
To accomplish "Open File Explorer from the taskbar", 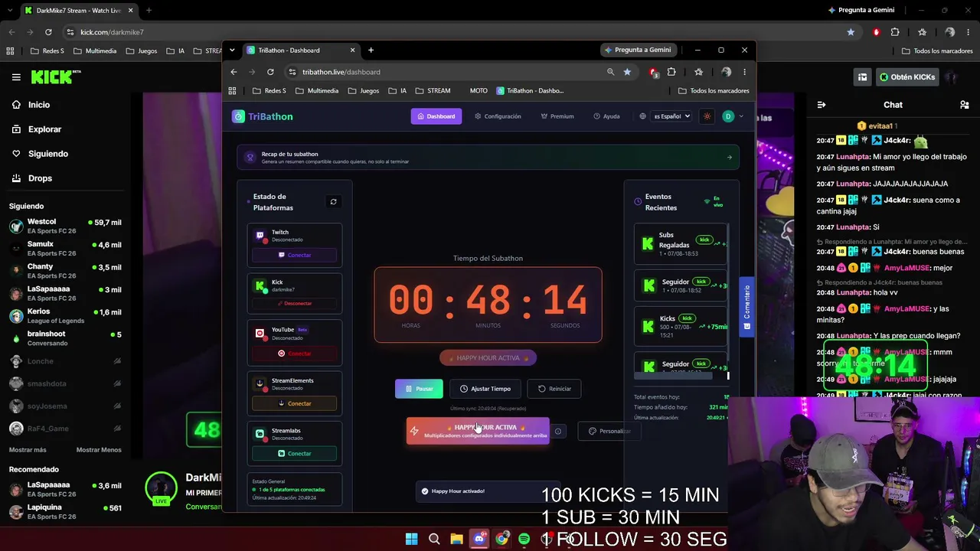I will 456,540.
